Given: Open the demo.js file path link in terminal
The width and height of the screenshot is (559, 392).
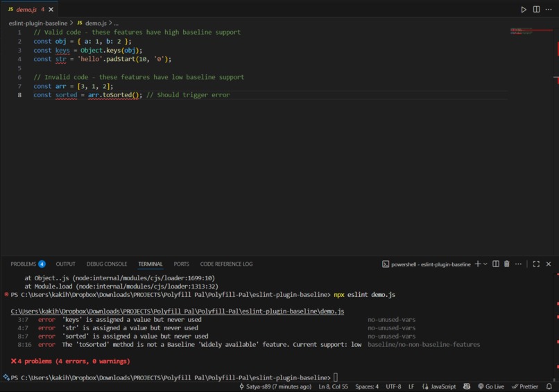Looking at the screenshot, I should 178,312.
